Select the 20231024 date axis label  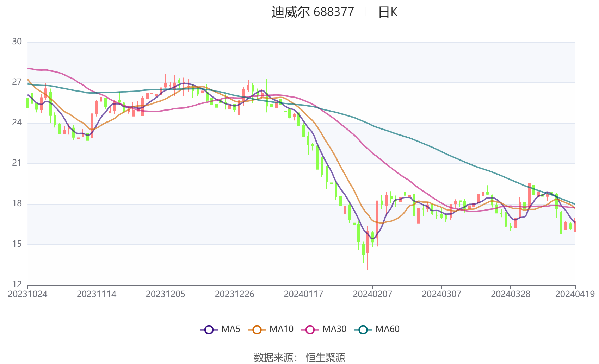coord(27,294)
